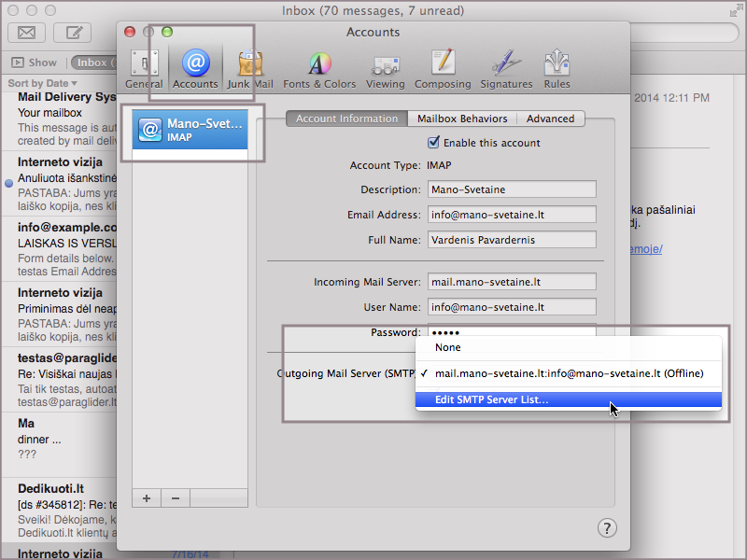Viewport: 747px width, 560px height.
Task: Select mail.mano-svetaine.lt SMTP server entry
Action: (x=569, y=373)
